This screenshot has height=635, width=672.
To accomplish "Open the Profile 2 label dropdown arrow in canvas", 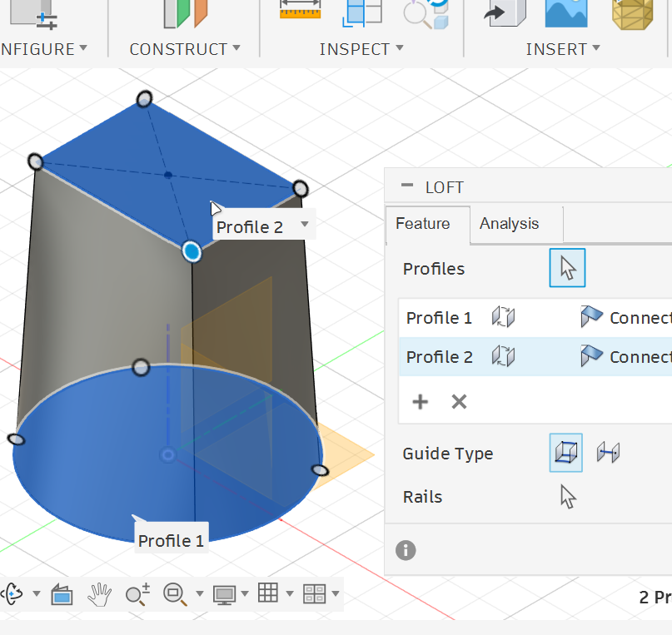I will 305,224.
